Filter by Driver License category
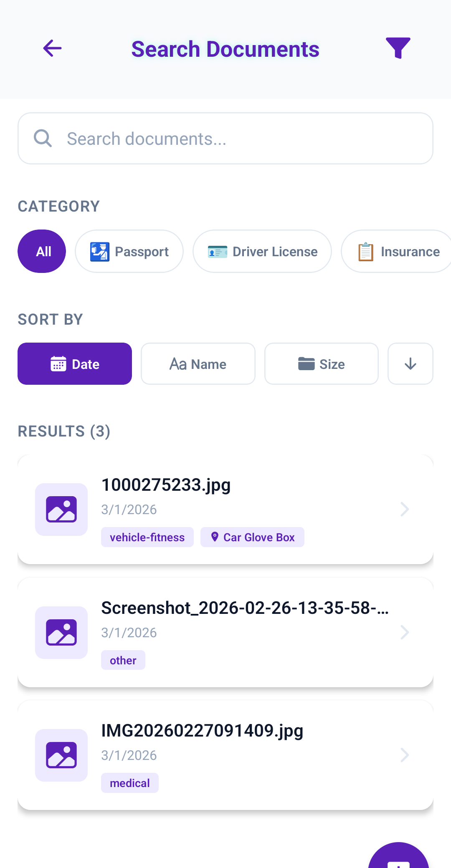Image resolution: width=451 pixels, height=868 pixels. tap(262, 251)
